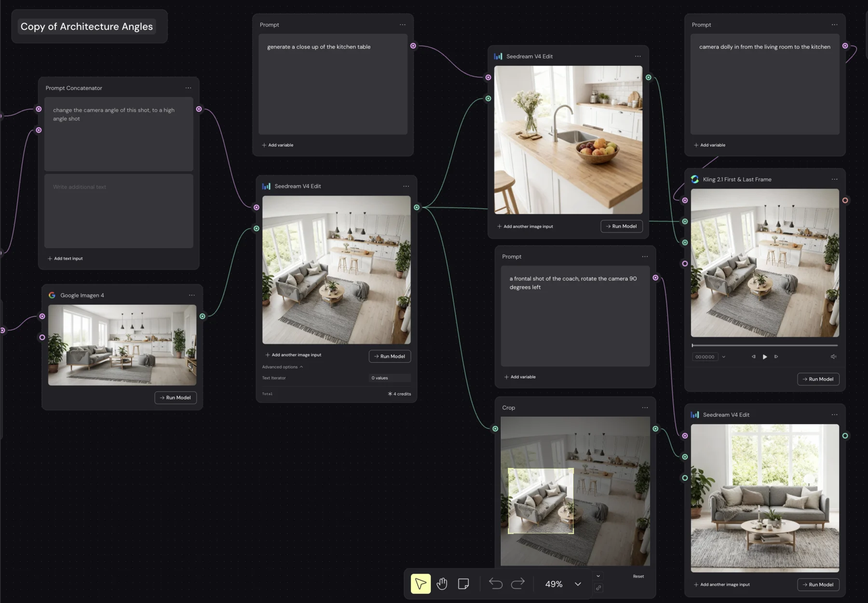The height and width of the screenshot is (603, 868).
Task: Open Google Imagen 4 node options menu
Action: coord(192,295)
